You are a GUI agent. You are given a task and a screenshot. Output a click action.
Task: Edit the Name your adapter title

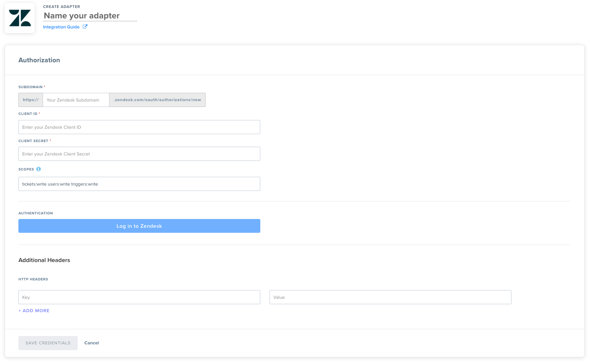(x=90, y=16)
